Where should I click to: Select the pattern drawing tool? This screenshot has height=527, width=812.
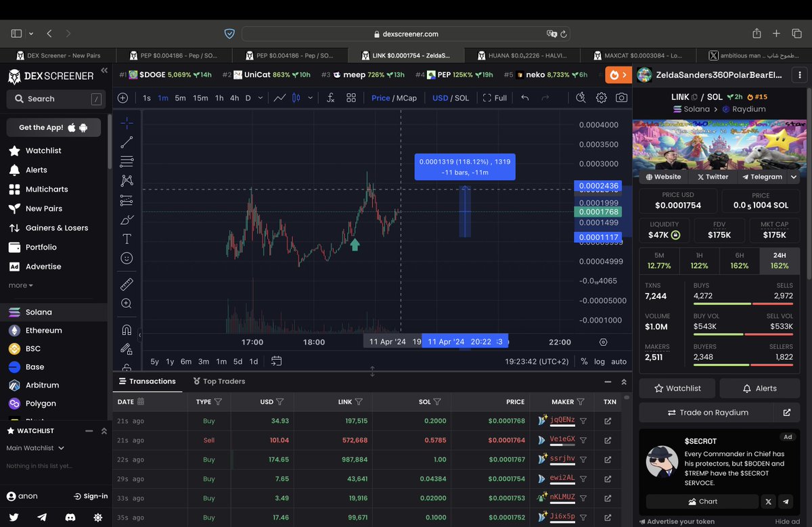point(127,181)
